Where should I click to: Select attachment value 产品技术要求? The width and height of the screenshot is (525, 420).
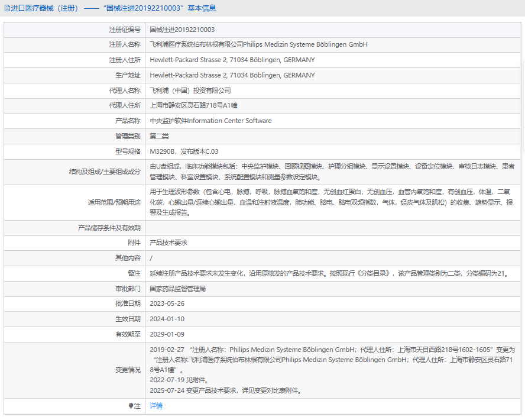point(168,243)
